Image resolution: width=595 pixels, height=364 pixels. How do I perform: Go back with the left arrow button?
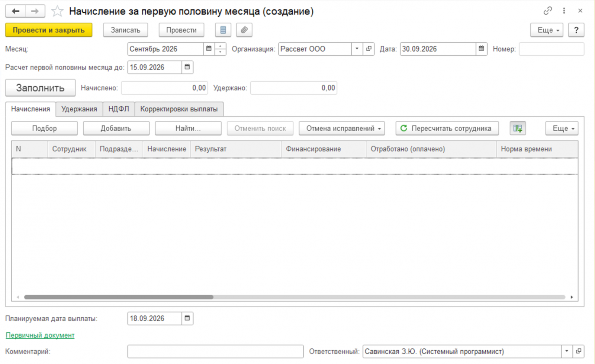[x=16, y=11]
